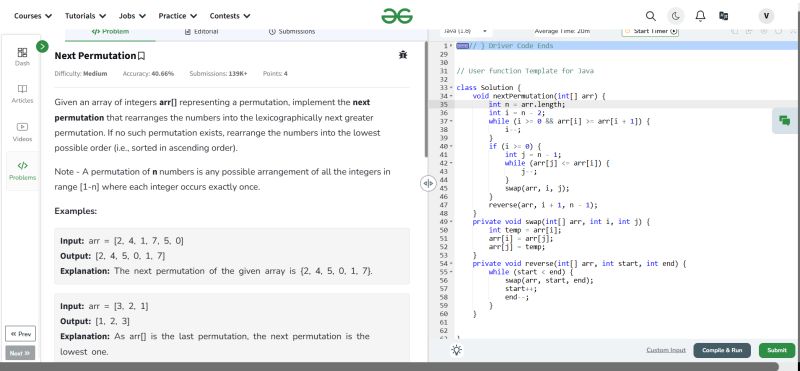Click the 'Accuracy: 40.66%' label
This screenshot has height=371, width=800.
pos(148,74)
